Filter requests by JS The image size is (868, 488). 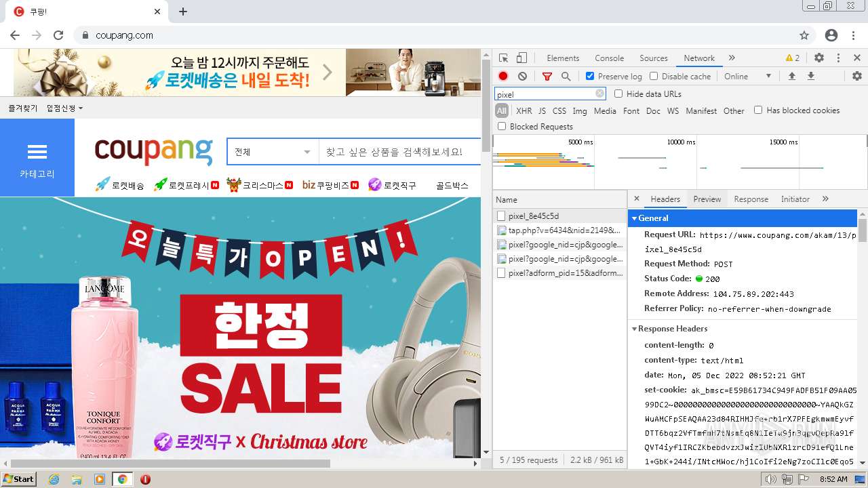[x=542, y=111]
